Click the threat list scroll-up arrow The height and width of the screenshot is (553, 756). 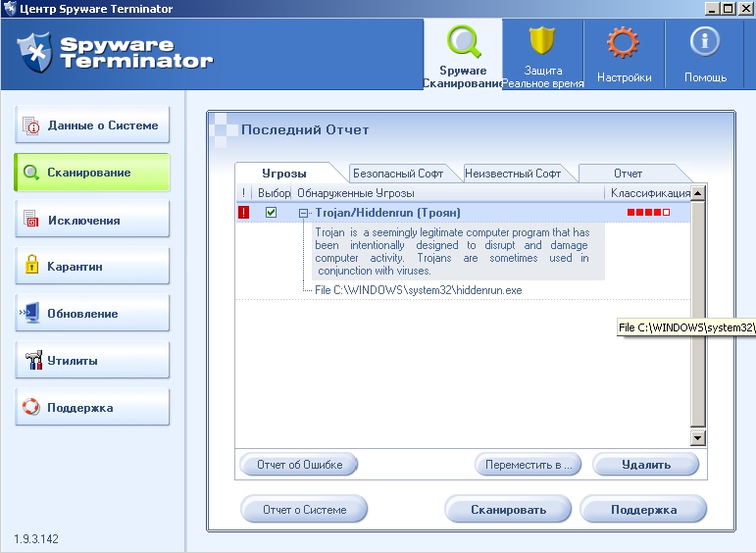pos(698,193)
